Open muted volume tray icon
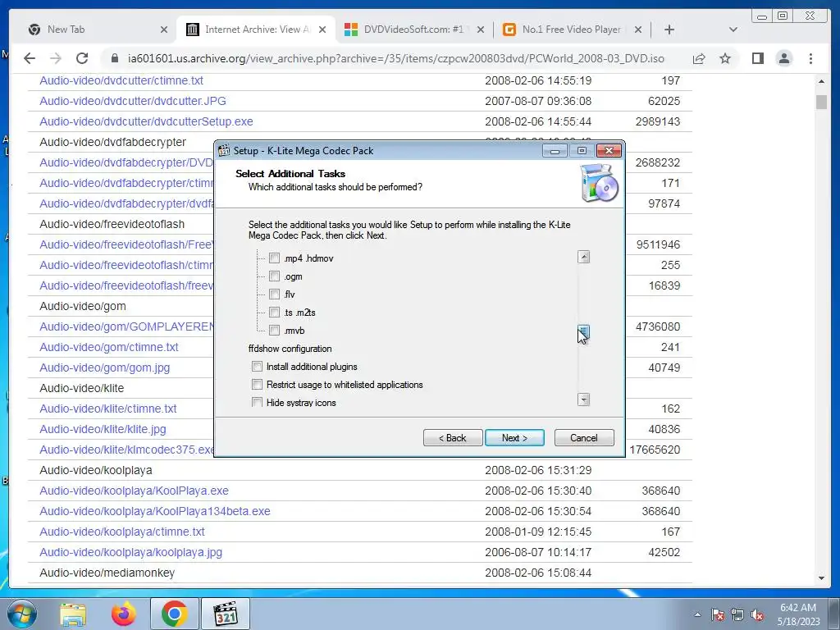840x630 pixels. tap(757, 614)
